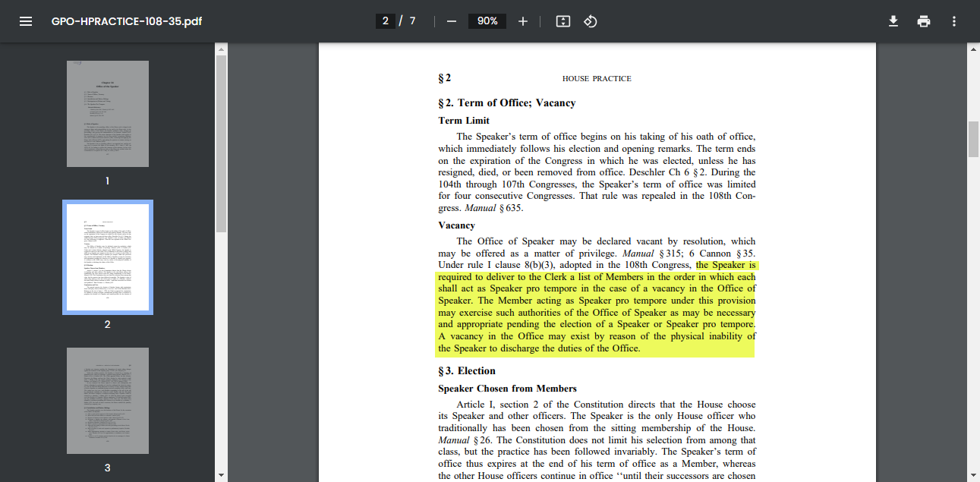This screenshot has height=482, width=980.
Task: Click the 'HOUSE PRACTICE' page header
Action: point(597,79)
